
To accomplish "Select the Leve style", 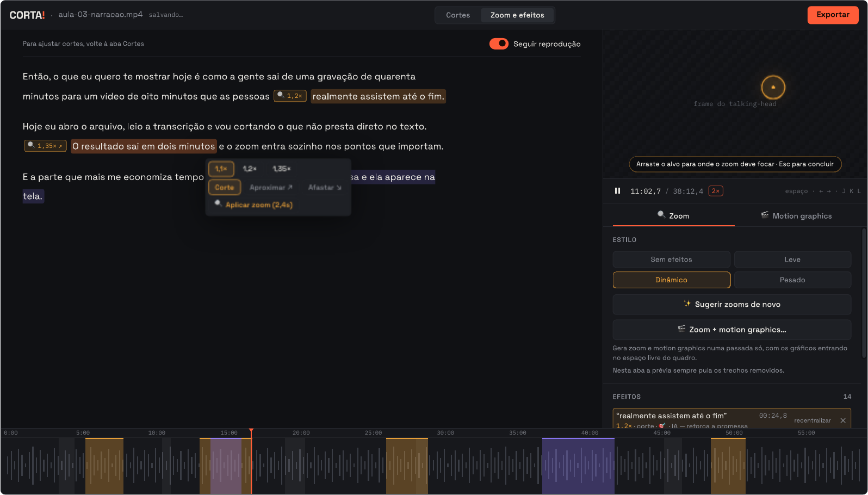I will pos(792,259).
